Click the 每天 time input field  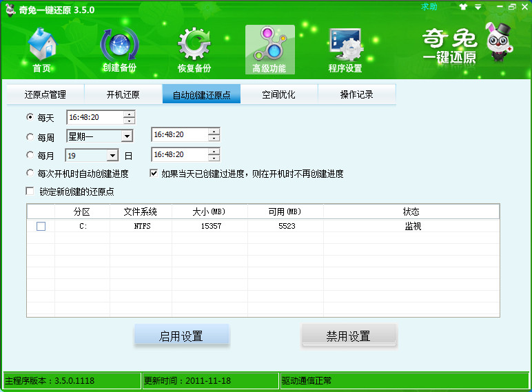[x=95, y=117]
